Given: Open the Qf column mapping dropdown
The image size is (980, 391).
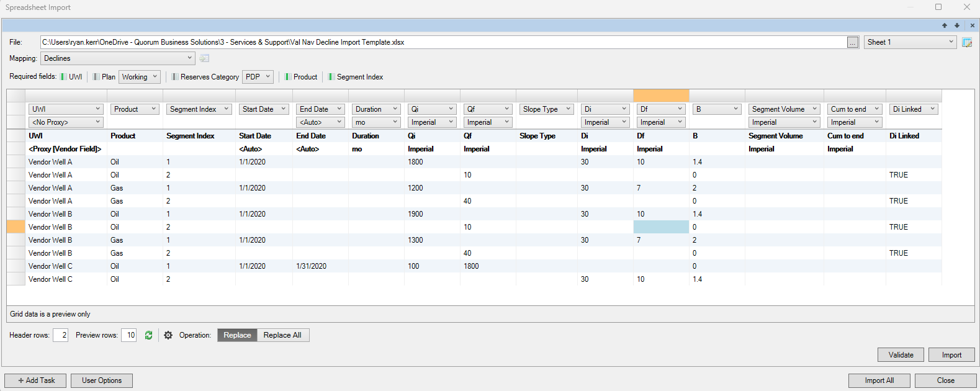Looking at the screenshot, I should 488,109.
